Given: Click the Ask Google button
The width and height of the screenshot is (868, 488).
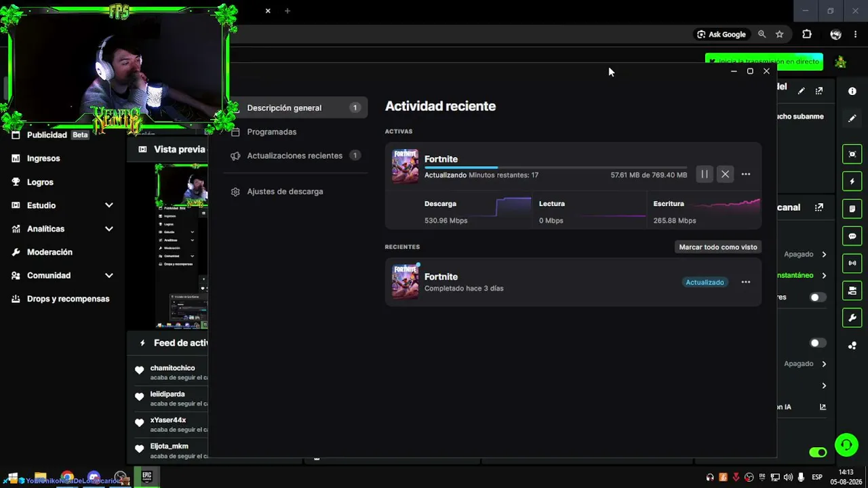Looking at the screenshot, I should (x=721, y=34).
